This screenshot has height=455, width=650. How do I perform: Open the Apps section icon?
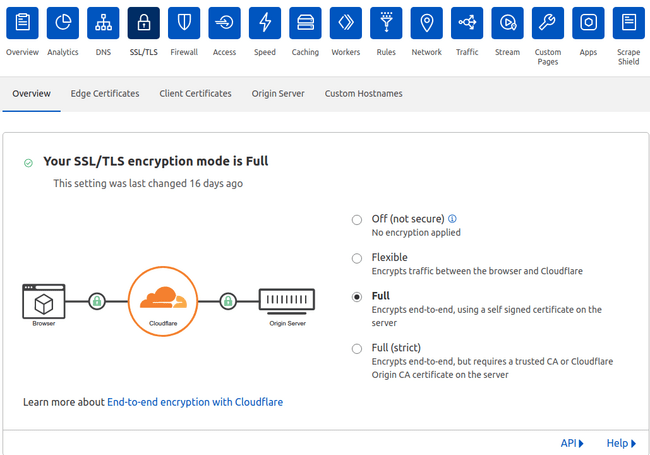[x=588, y=23]
